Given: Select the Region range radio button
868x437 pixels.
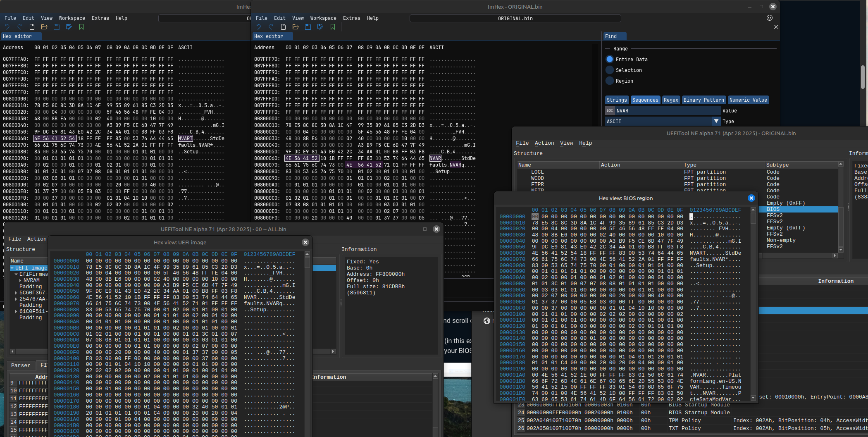Looking at the screenshot, I should (610, 81).
